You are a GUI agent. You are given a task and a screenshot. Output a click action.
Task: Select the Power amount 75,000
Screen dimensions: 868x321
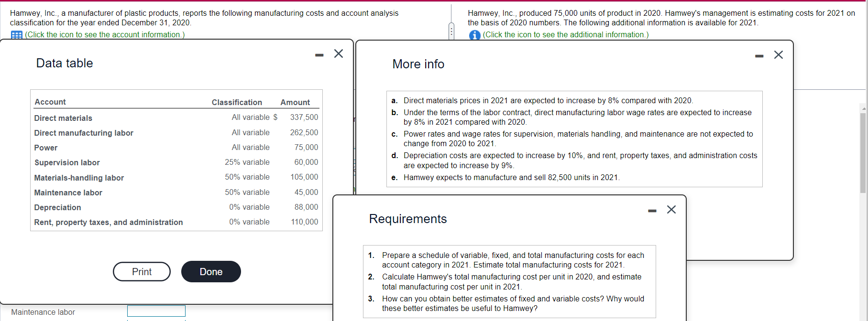306,147
